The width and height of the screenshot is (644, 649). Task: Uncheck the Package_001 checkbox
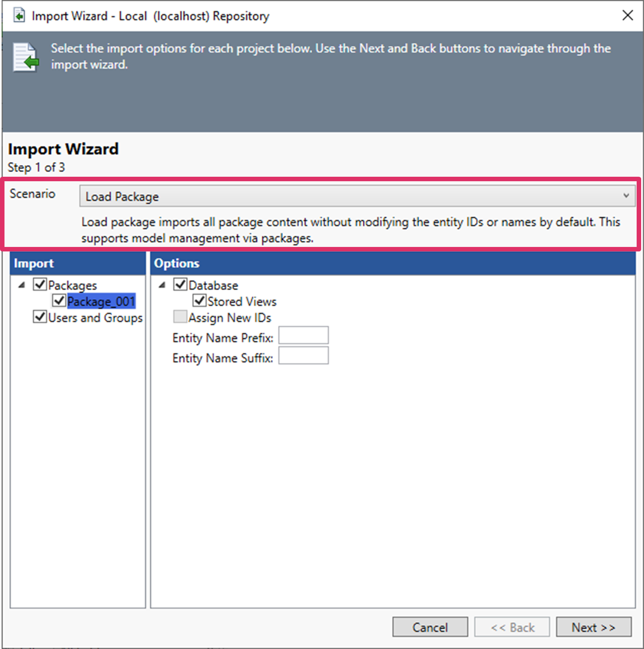[59, 301]
